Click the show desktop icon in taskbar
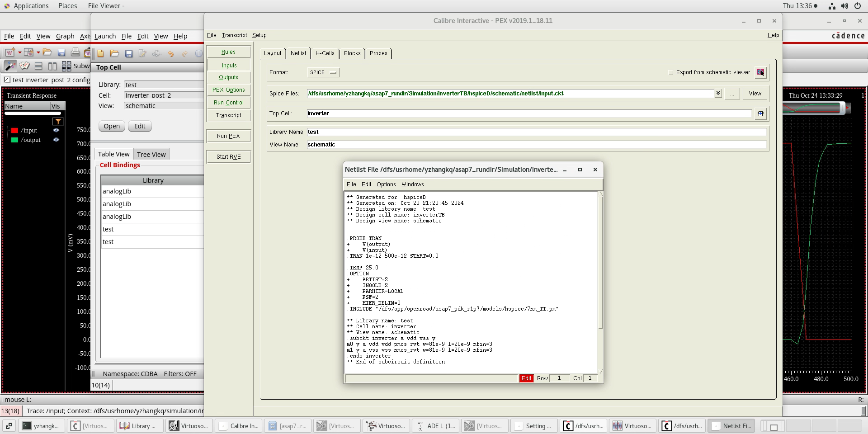This screenshot has height=434, width=868. (x=9, y=426)
